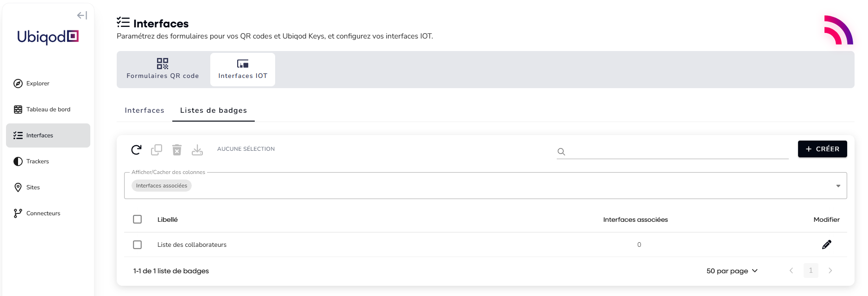Edit Liste des collaborateurs with pencil icon
The height and width of the screenshot is (296, 868).
click(826, 245)
